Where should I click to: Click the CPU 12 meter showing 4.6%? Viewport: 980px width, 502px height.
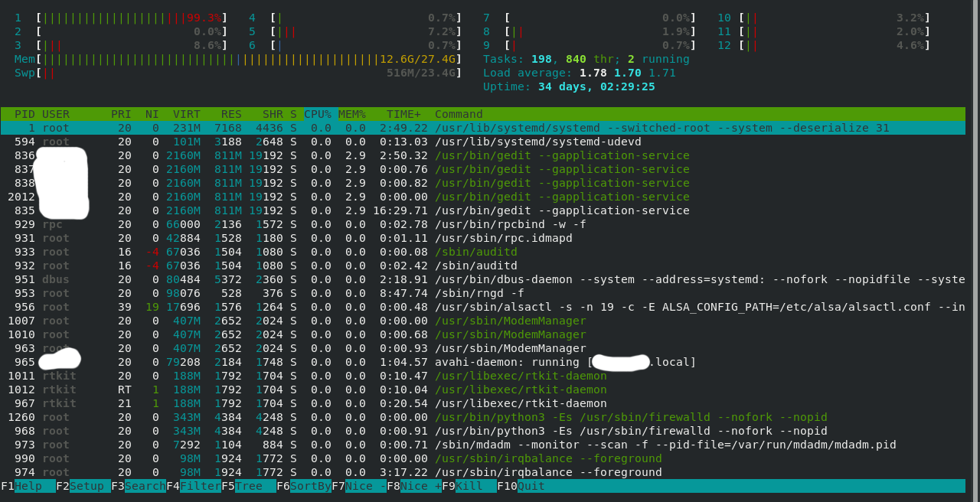[x=824, y=45]
